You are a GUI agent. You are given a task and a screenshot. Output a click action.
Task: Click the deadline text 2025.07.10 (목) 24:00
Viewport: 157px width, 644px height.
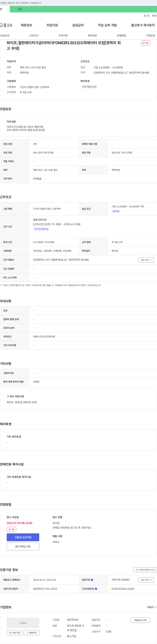(x=19, y=523)
